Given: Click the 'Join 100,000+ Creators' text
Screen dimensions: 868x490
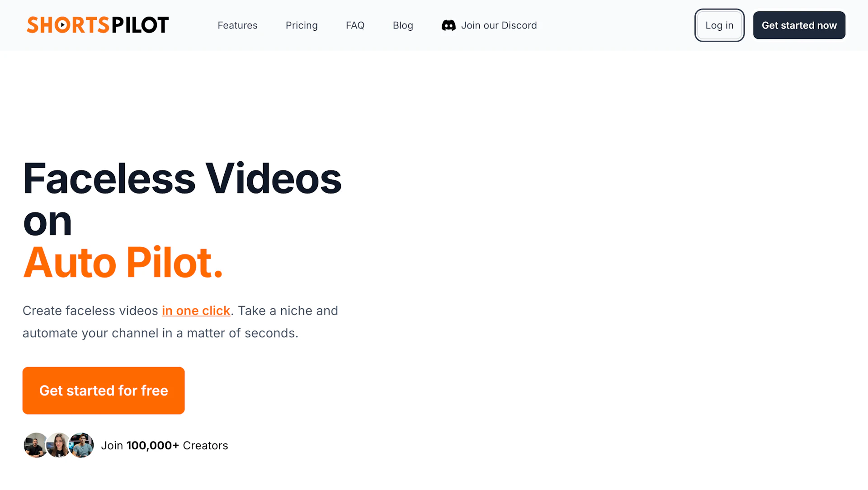Looking at the screenshot, I should (x=165, y=446).
